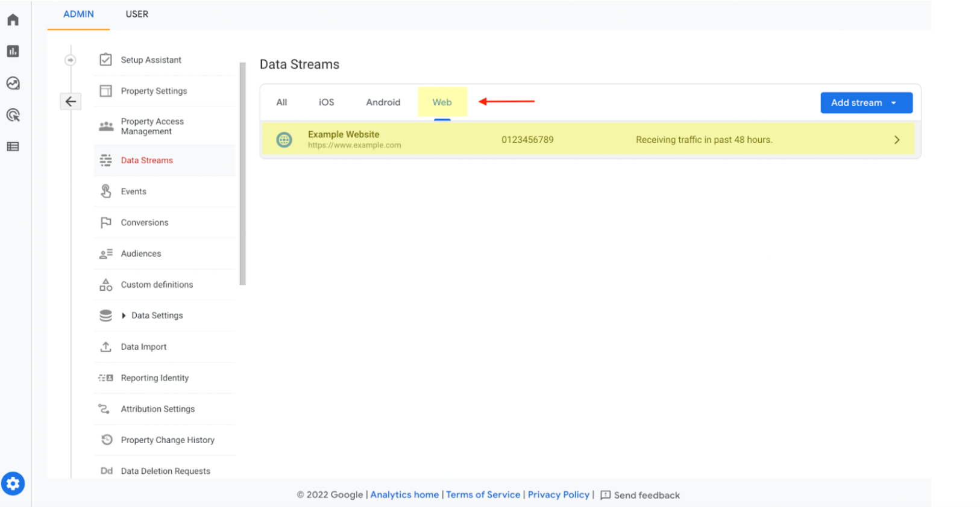Click Events touch icon
980x507 pixels.
[x=105, y=191]
